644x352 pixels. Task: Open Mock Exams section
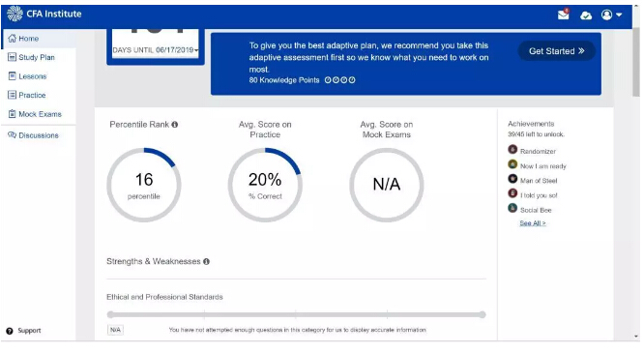pyautogui.click(x=39, y=114)
